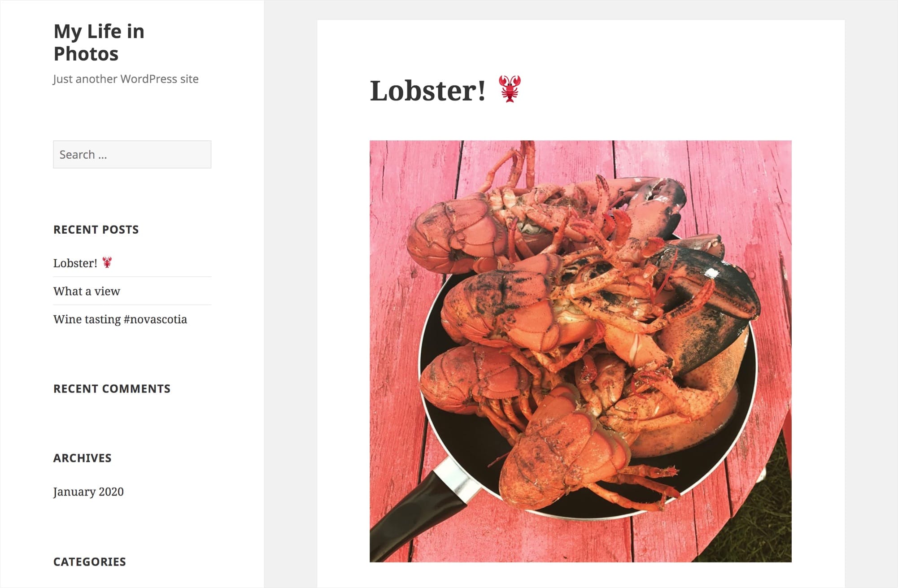898x588 pixels.
Task: Click into the Search field
Action: click(132, 154)
